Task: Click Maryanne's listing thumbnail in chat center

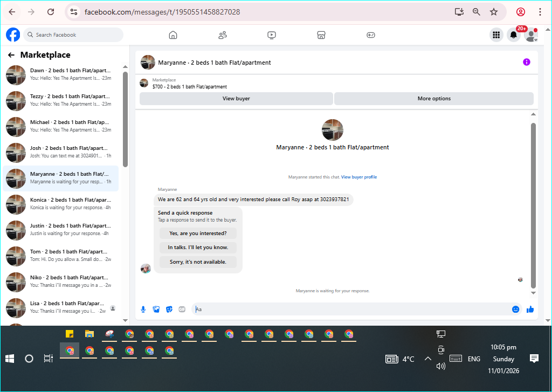Action: (x=332, y=129)
